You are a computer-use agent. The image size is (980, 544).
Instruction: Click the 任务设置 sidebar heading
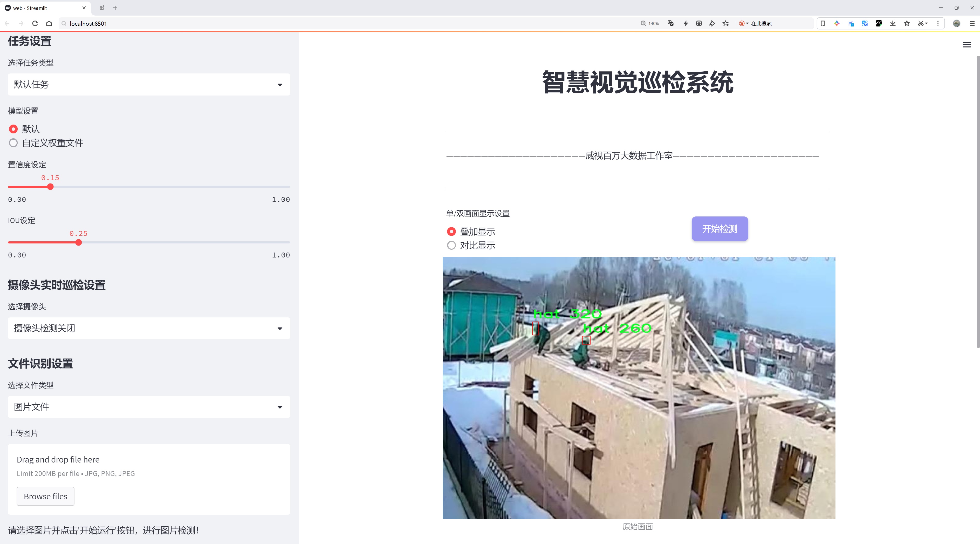tap(30, 41)
